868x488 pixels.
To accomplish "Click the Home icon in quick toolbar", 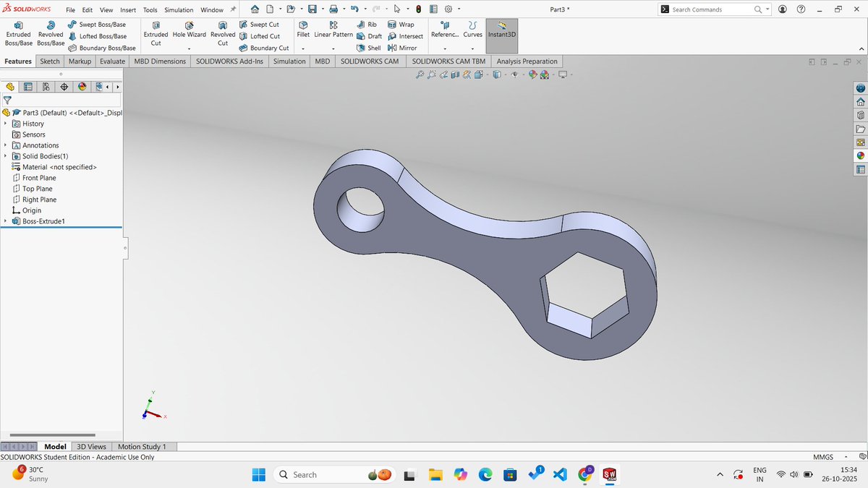I will tap(255, 9).
